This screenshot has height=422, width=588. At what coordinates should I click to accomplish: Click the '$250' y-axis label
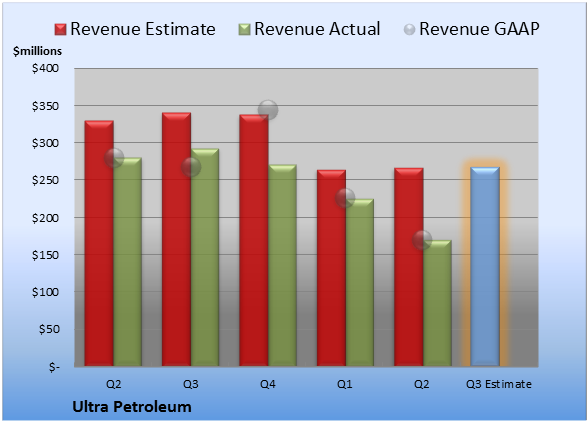(x=46, y=180)
